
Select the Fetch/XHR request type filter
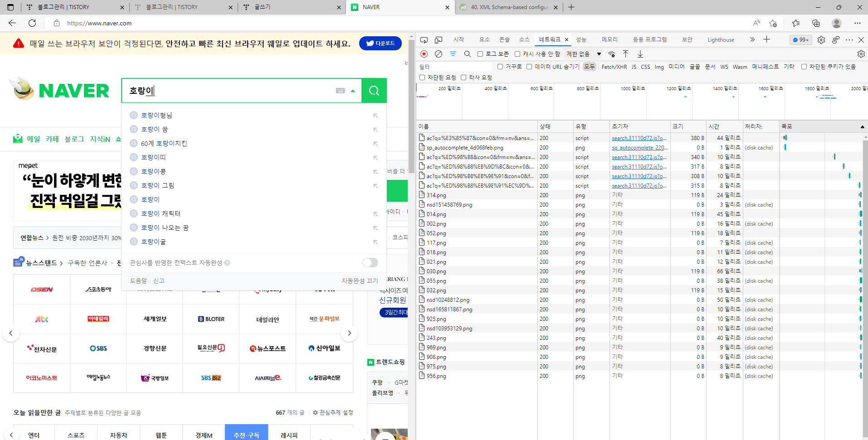[614, 67]
